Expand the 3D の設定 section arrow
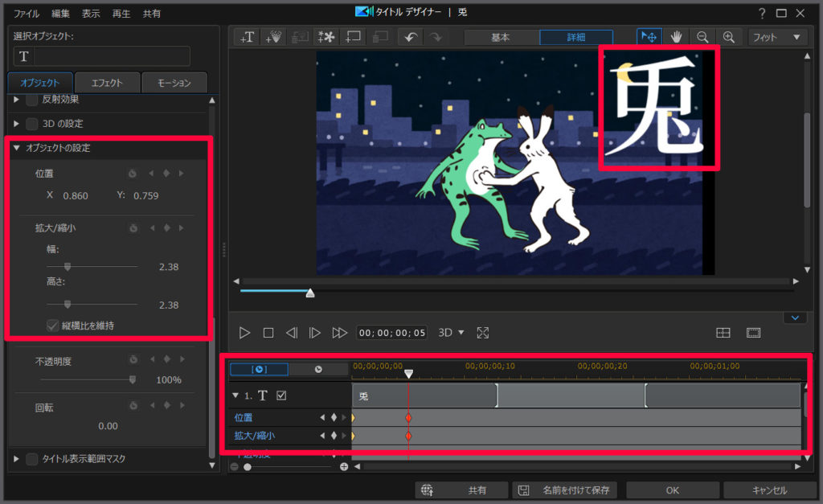Screen dimensions: 823x504 [16, 124]
